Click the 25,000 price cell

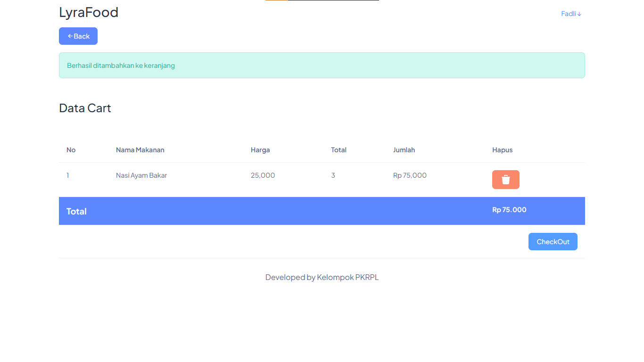point(263,175)
